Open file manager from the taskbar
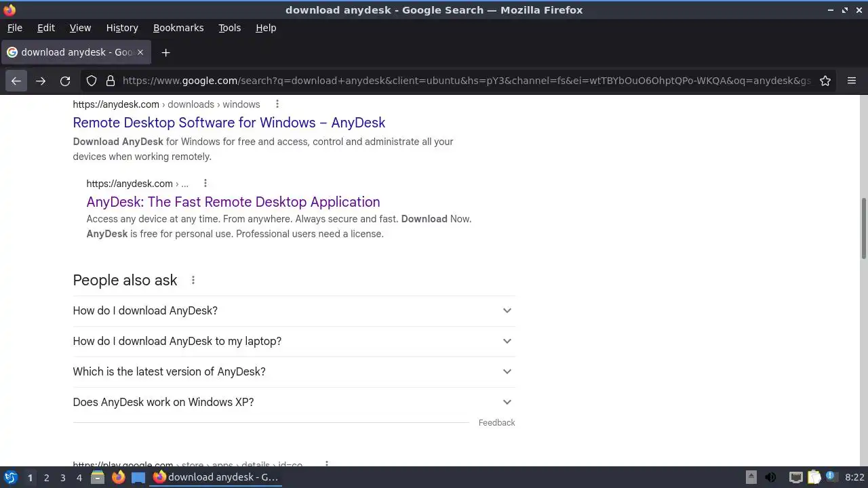The image size is (868, 488). 98,477
